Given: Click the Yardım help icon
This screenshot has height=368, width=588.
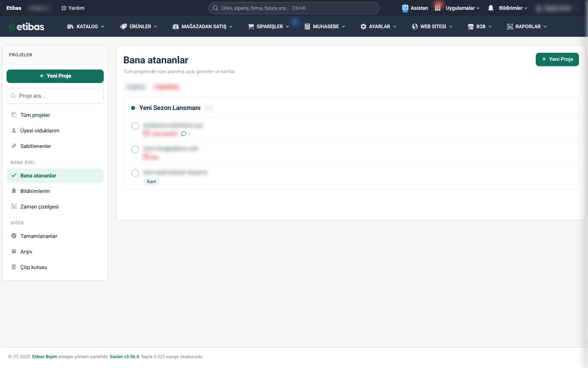Looking at the screenshot, I should 64,8.
